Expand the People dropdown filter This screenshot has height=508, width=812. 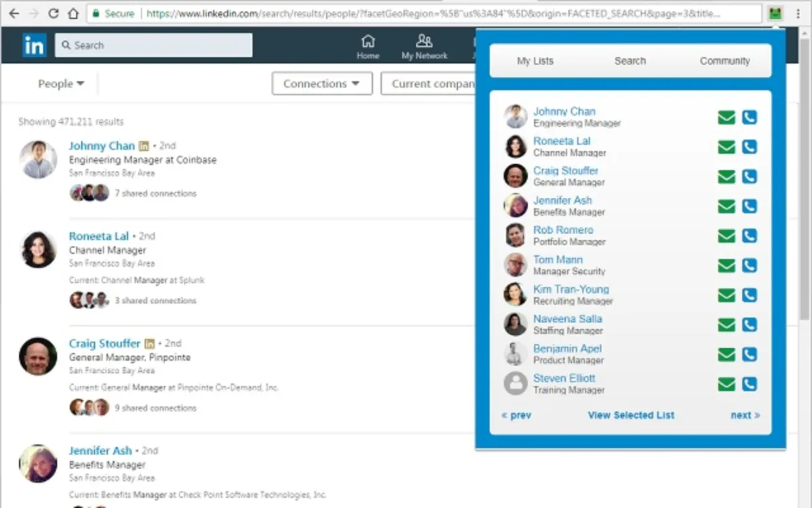(x=61, y=83)
